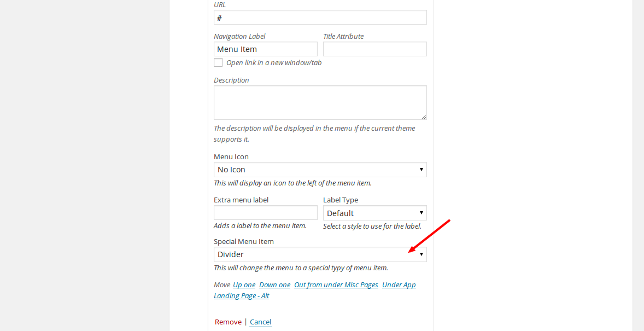Click the 'Open link in a new window/tab' label
The image size is (644, 331).
[x=274, y=63]
